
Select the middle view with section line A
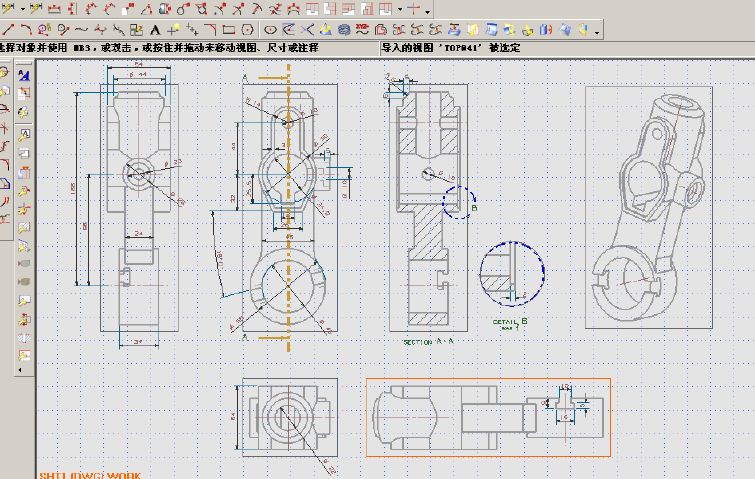[x=289, y=207]
